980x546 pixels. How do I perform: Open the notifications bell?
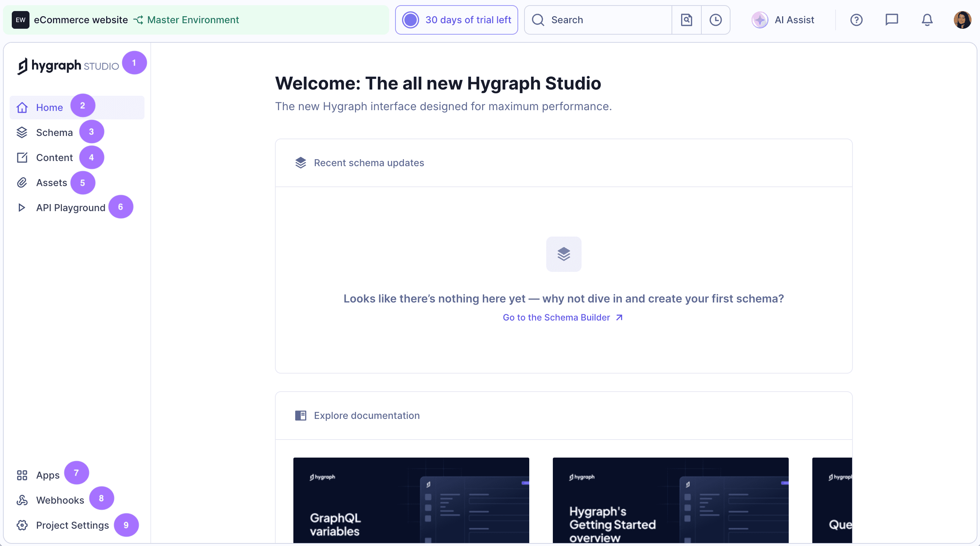(927, 20)
